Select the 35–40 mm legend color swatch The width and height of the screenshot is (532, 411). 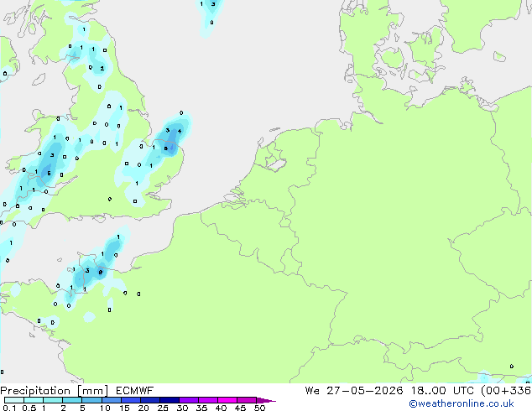208,400
